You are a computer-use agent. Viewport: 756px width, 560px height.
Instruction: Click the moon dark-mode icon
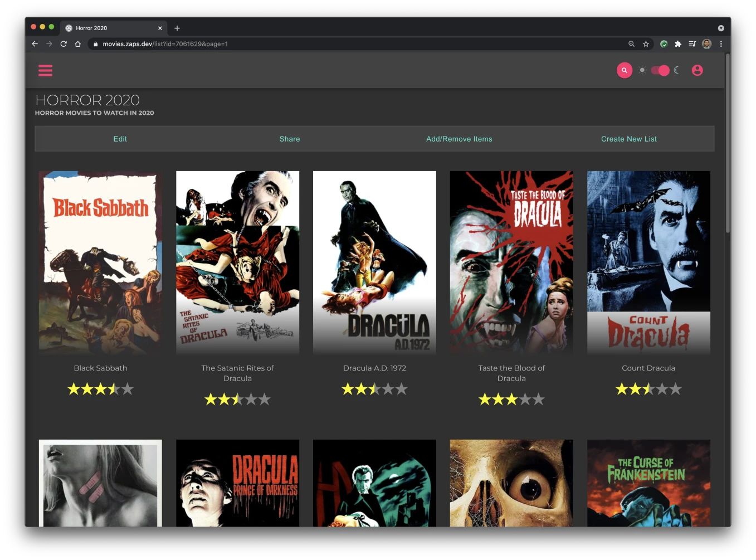point(677,70)
